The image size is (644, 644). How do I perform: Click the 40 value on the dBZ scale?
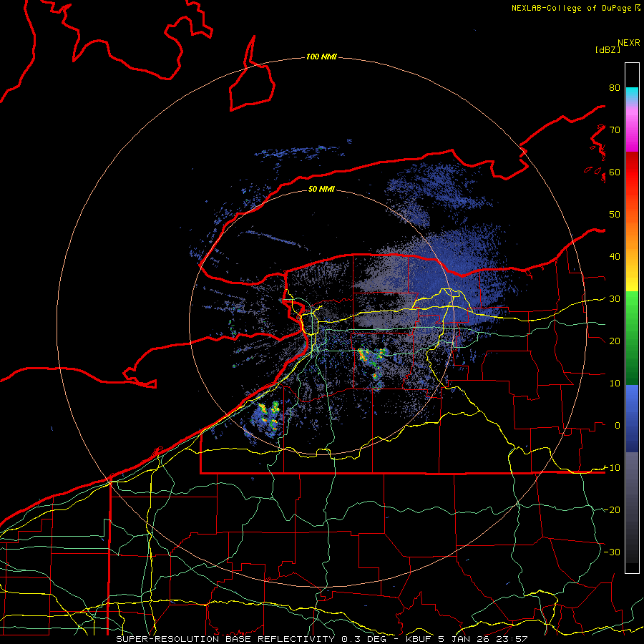615,257
